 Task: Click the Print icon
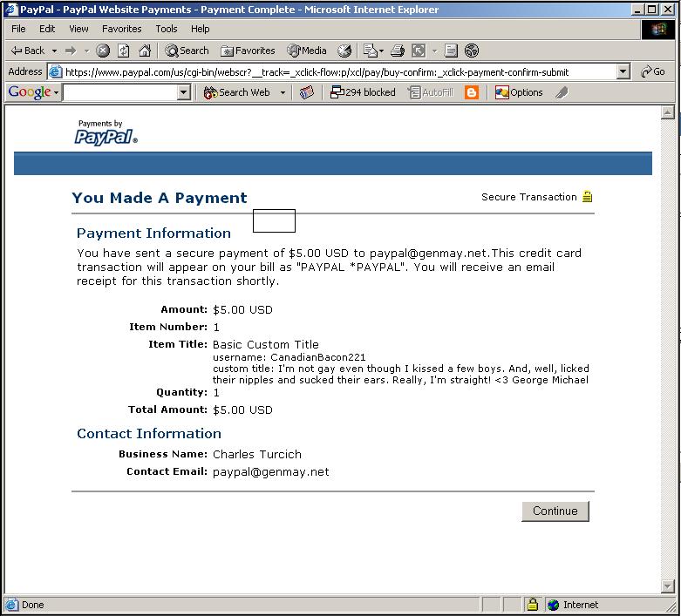pyautogui.click(x=398, y=51)
